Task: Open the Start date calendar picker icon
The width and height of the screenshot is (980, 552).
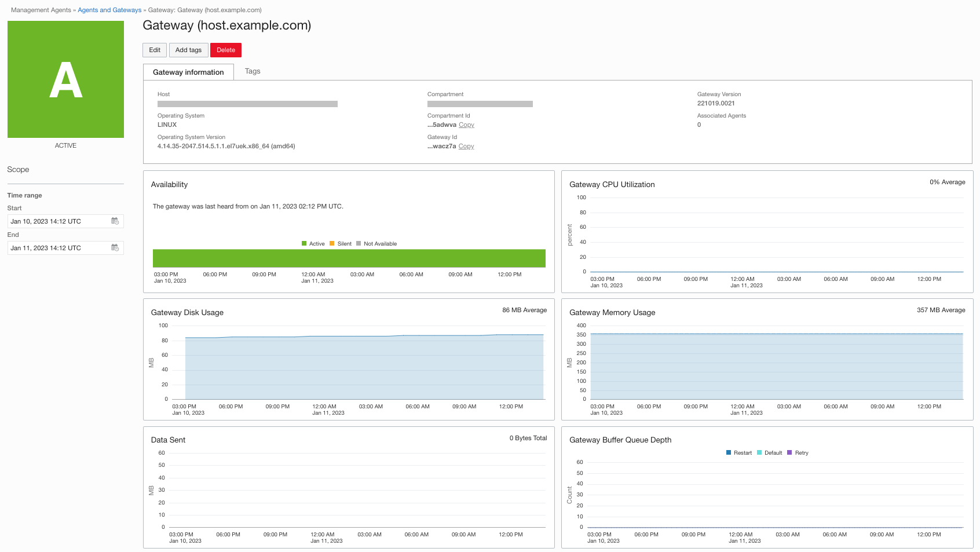Action: 115,221
